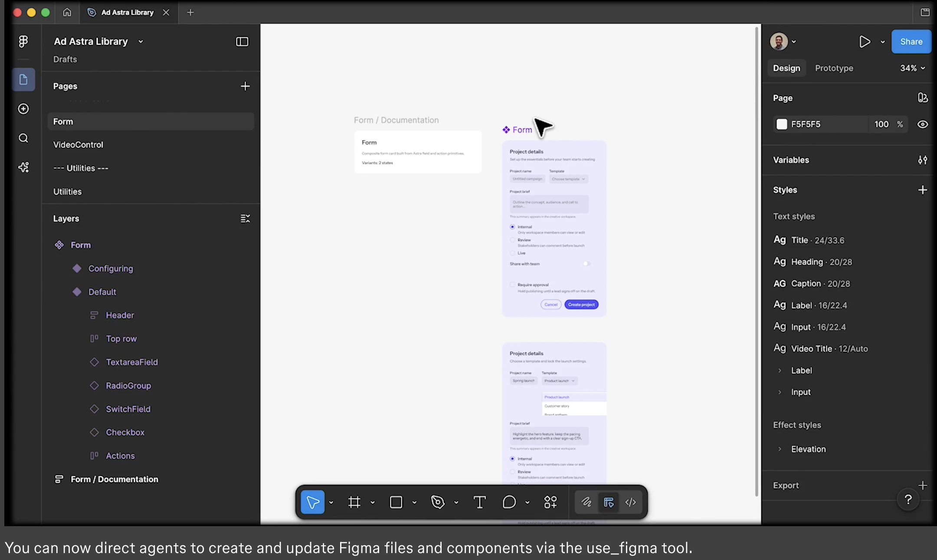This screenshot has width=937, height=560.
Task: Click the F5F5F5 page color swatch
Action: [x=782, y=124]
